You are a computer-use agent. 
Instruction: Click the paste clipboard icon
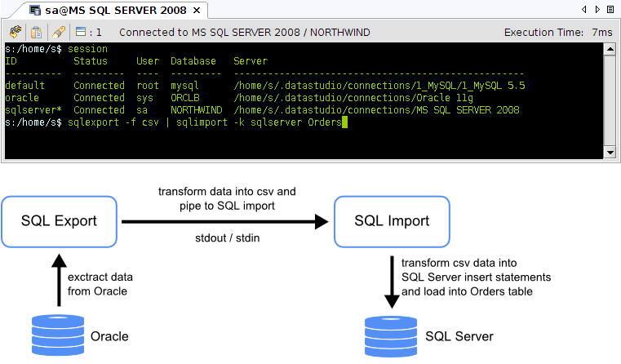click(37, 32)
